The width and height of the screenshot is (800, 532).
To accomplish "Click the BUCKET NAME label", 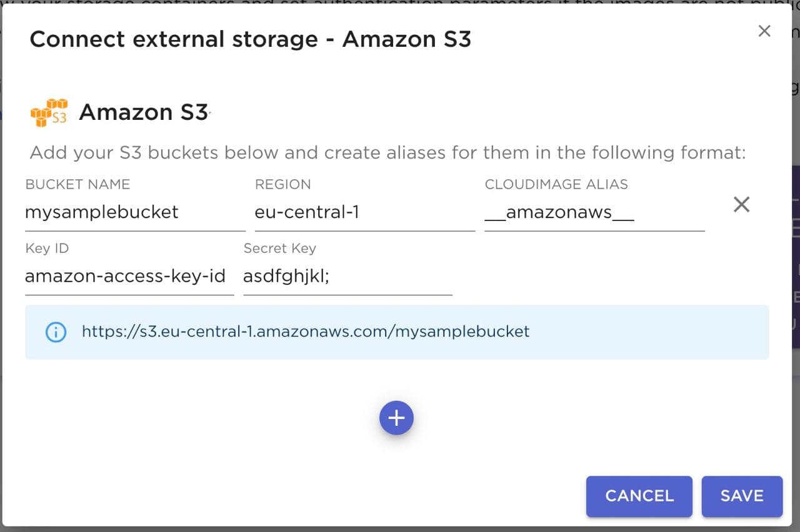I will [77, 184].
